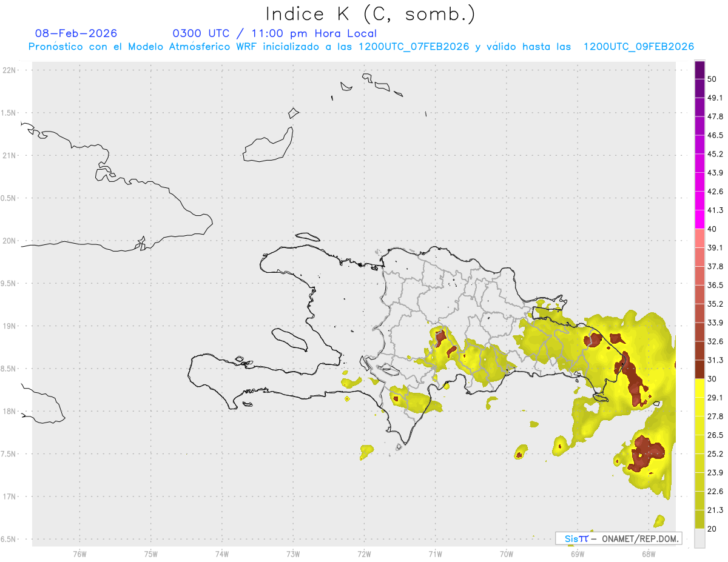Click the "72W" longitude axis label

click(x=364, y=554)
